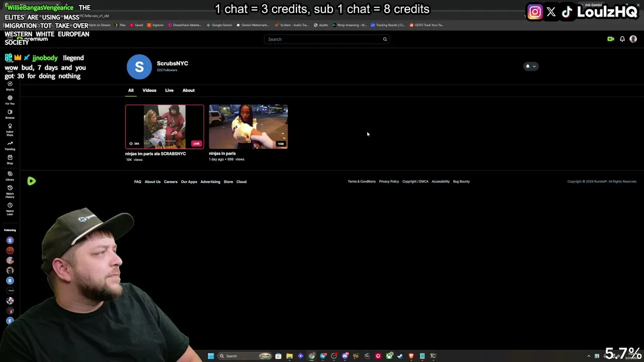Image resolution: width=644 pixels, height=362 pixels.
Task: Open Telegram from taskbar
Action: coord(323,356)
